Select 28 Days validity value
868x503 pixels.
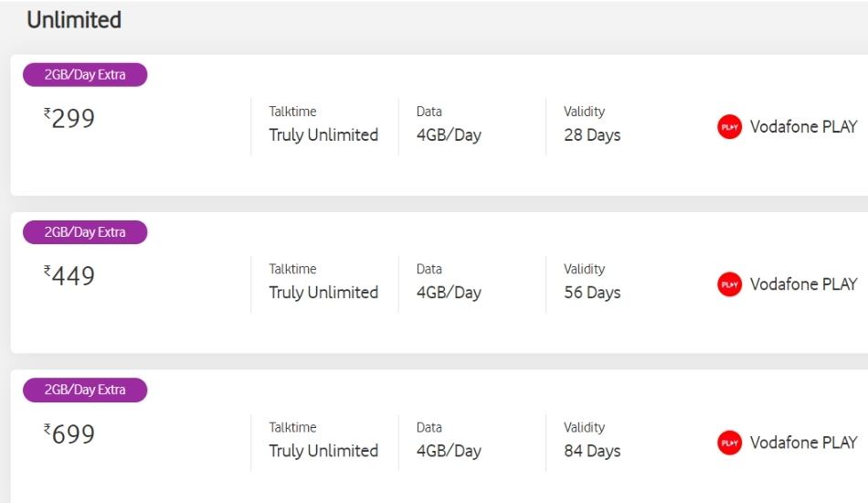(592, 135)
